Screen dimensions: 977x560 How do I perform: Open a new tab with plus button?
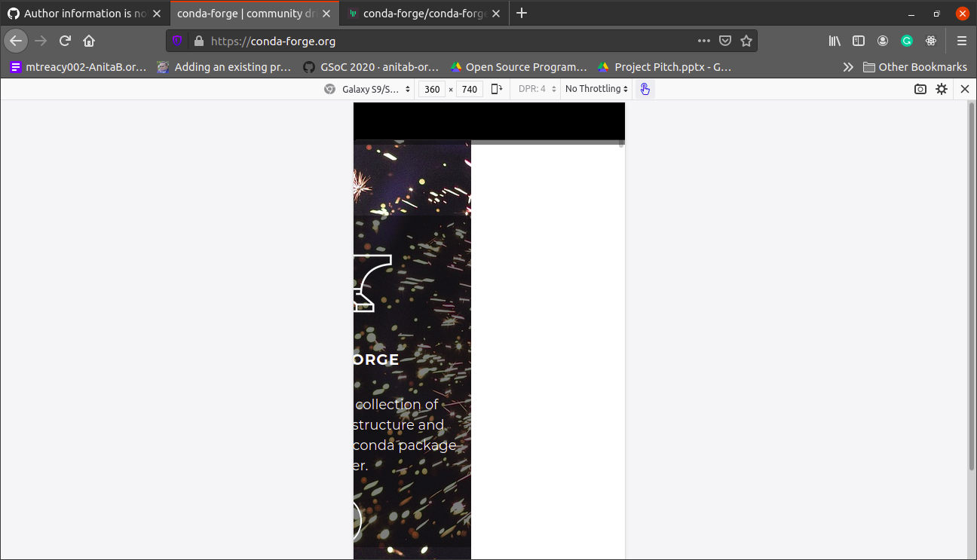click(x=522, y=13)
